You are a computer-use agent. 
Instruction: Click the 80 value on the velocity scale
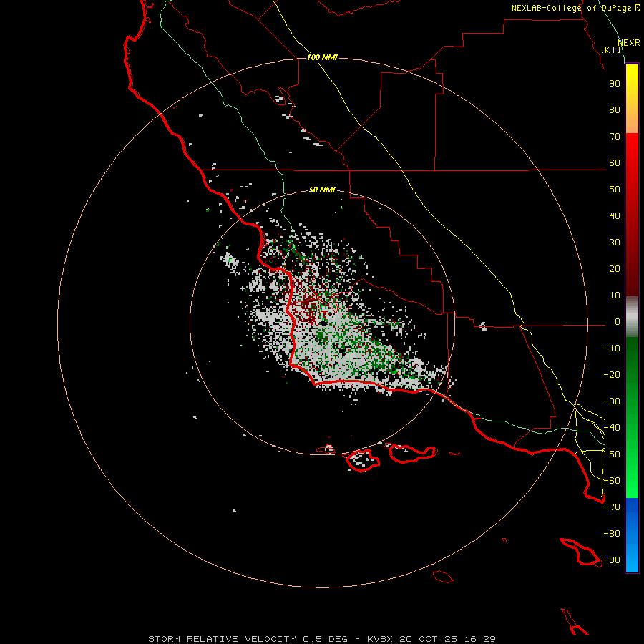click(615, 109)
